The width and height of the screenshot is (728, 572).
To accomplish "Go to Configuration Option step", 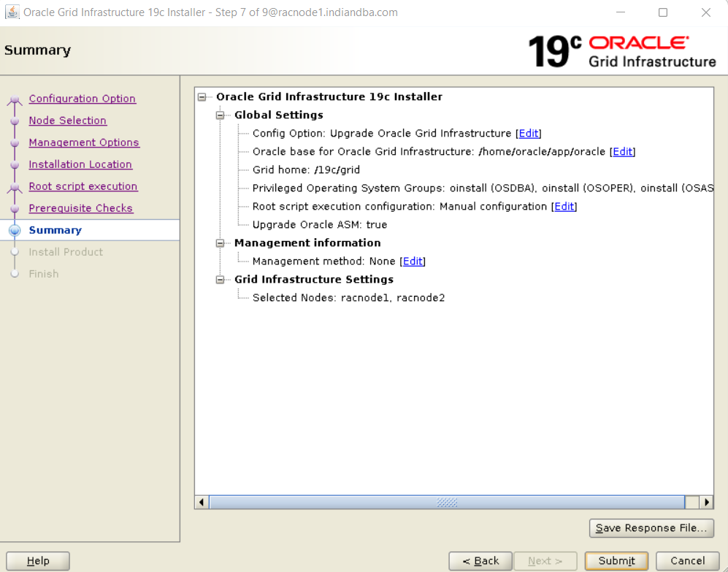I will point(83,99).
